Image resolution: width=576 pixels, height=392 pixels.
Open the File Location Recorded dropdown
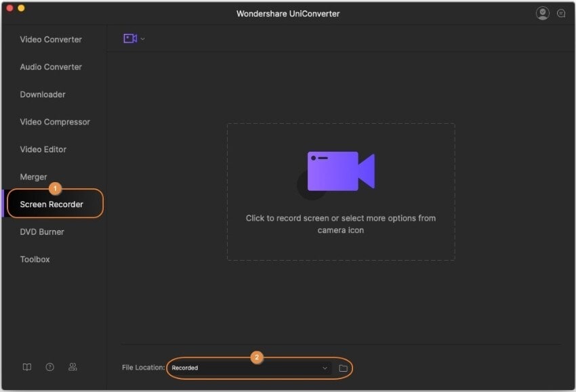point(249,368)
